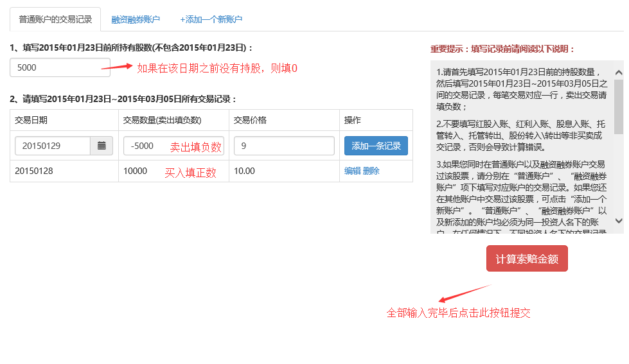629x364 pixels.
Task: Select the 20150128 date cell in table
Action: click(x=34, y=171)
